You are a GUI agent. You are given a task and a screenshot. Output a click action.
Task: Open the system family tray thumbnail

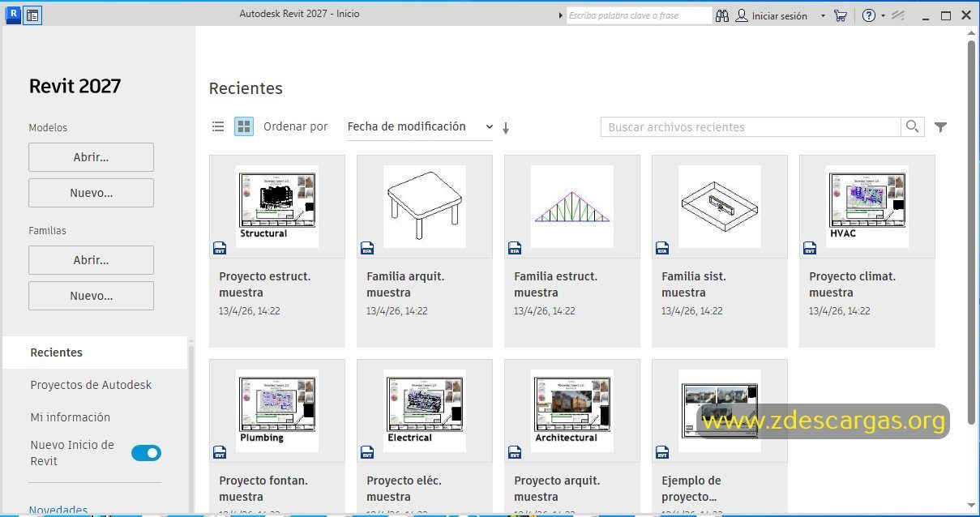720,207
